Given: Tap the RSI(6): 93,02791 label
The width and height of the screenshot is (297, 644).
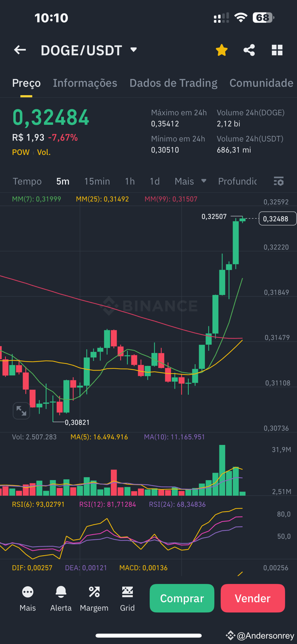Looking at the screenshot, I should click(38, 504).
